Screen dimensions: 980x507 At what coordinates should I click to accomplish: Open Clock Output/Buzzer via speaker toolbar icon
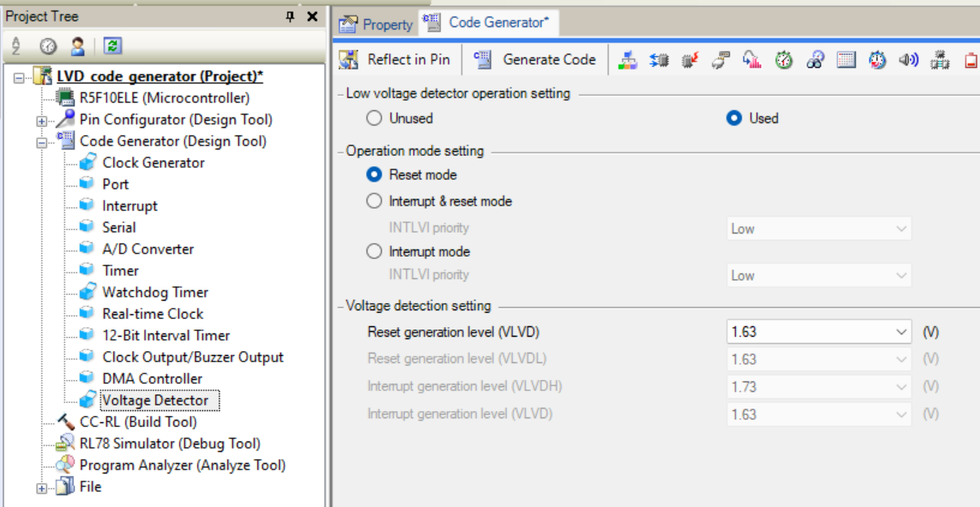(x=909, y=60)
